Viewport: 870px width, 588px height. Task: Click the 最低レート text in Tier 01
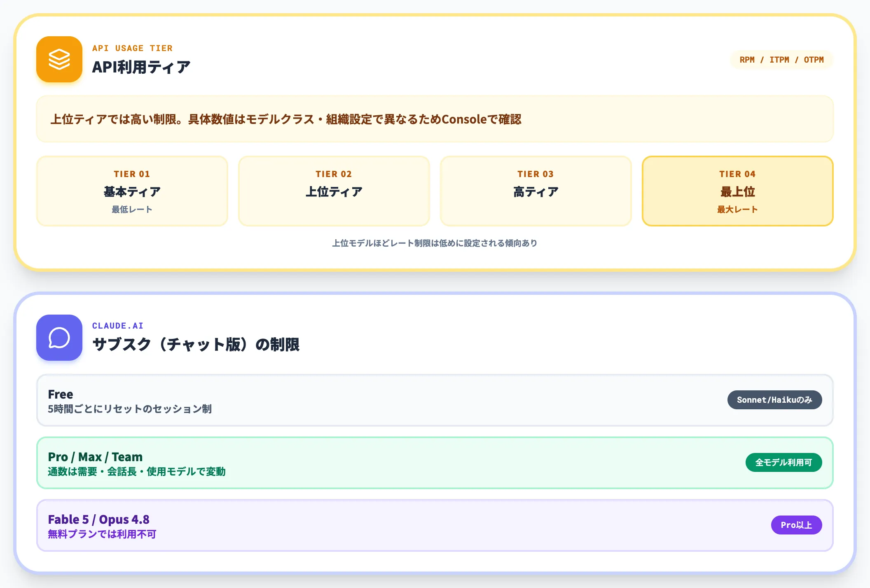coord(132,210)
